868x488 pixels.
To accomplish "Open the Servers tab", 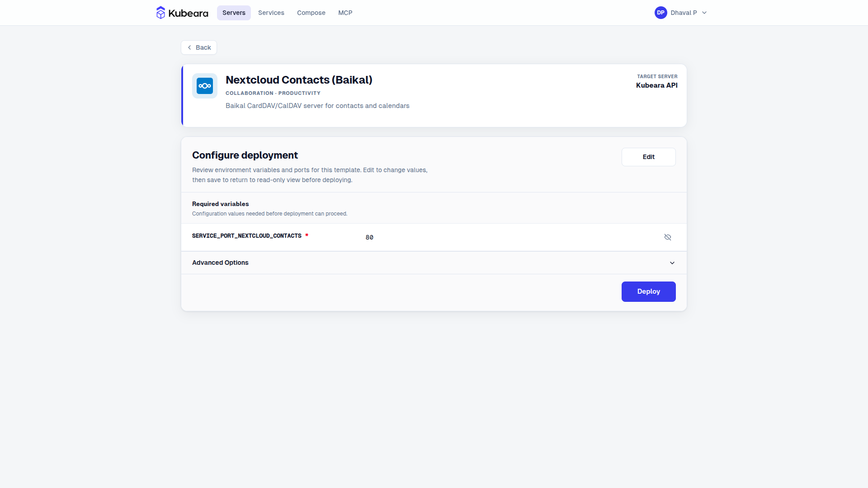I will 234,13.
